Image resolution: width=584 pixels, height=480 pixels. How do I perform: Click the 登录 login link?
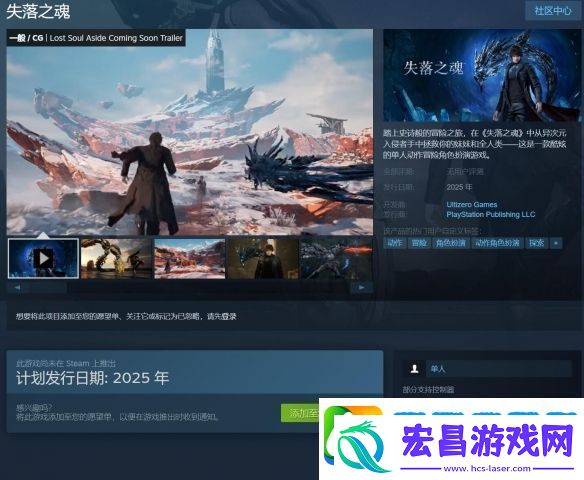point(229,317)
